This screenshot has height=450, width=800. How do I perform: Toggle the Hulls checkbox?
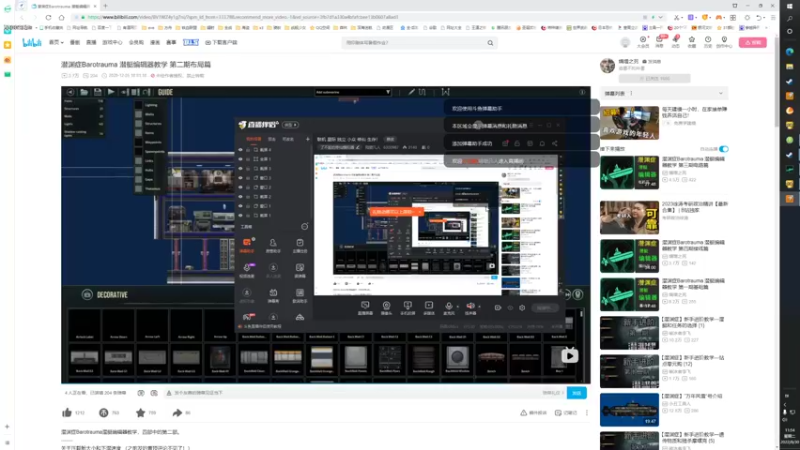tap(138, 170)
